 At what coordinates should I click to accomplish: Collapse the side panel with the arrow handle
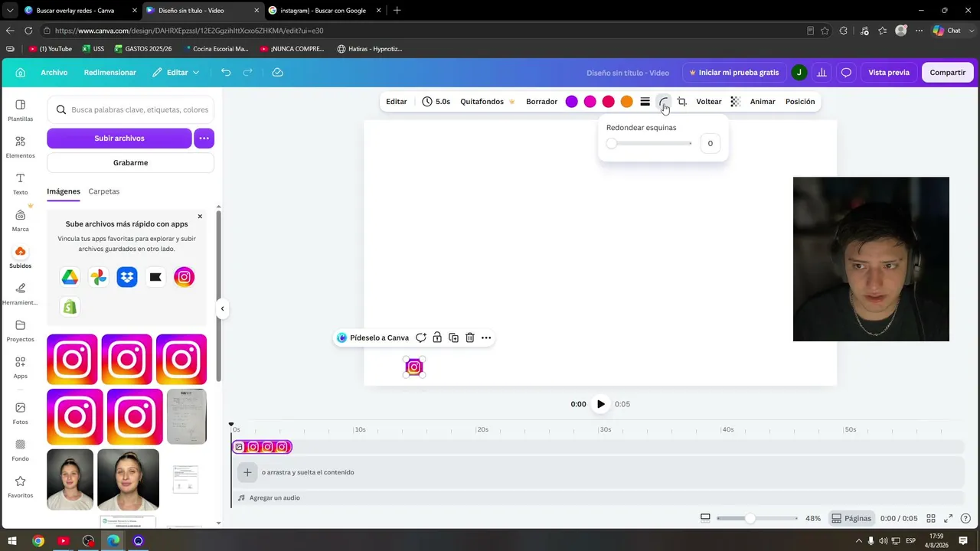point(222,309)
